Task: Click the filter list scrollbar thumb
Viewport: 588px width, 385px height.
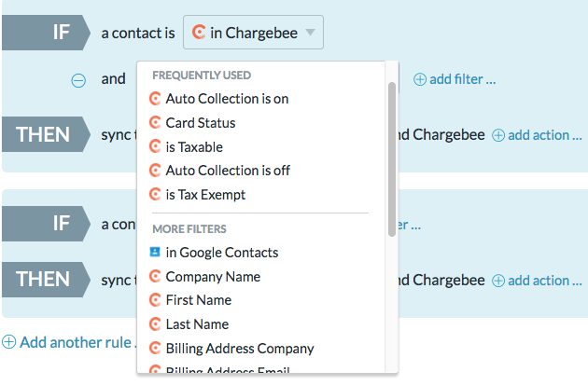Action: pos(392,159)
